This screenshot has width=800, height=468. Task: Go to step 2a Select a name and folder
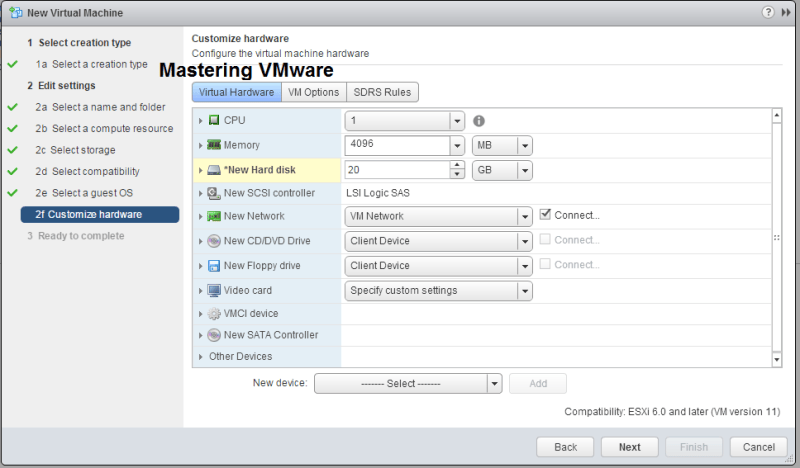click(x=100, y=107)
